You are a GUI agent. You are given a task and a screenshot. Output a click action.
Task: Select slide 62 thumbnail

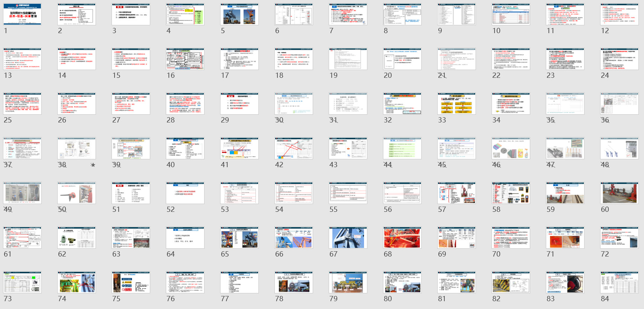pyautogui.click(x=77, y=238)
